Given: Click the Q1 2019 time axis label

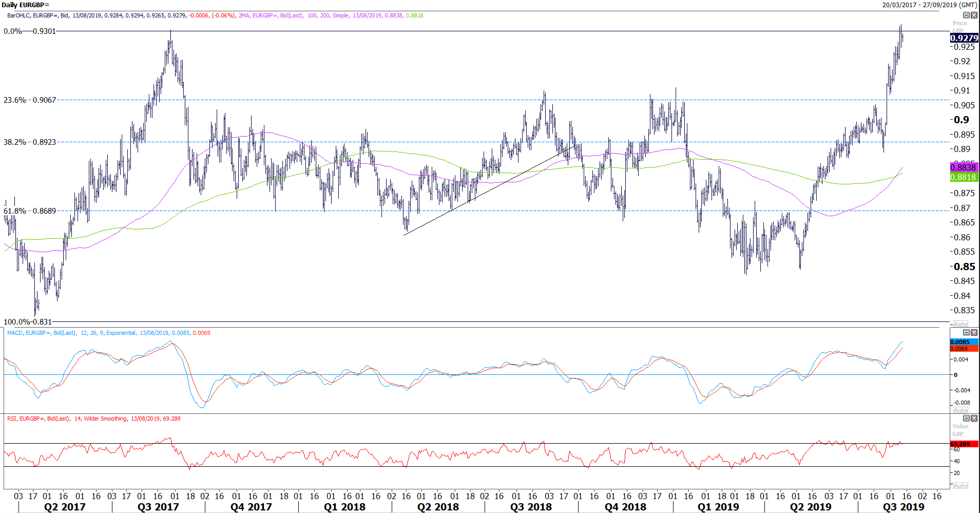Looking at the screenshot, I should [x=718, y=507].
